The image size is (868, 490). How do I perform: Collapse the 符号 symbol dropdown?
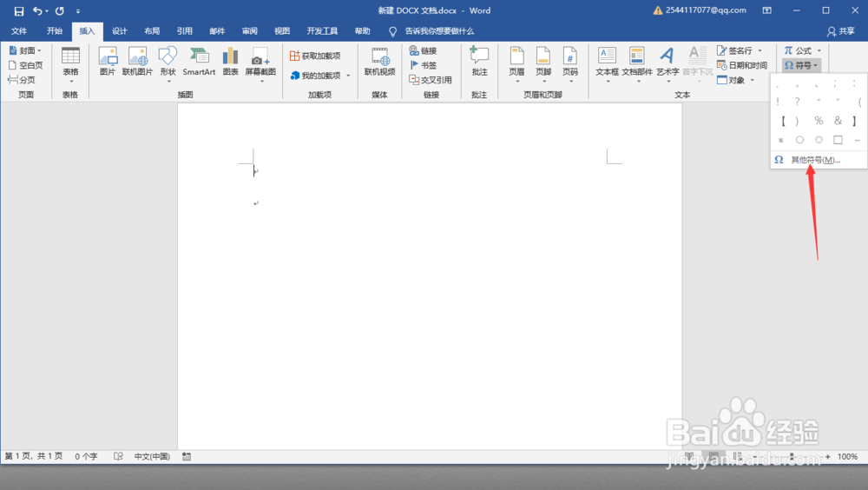[801, 65]
